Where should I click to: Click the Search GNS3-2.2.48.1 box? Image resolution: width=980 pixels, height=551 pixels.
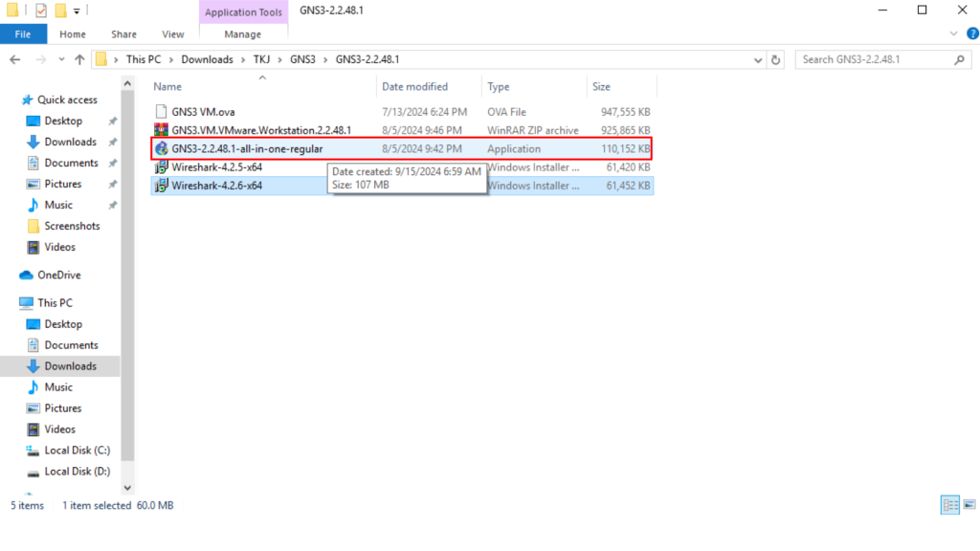pos(871,59)
